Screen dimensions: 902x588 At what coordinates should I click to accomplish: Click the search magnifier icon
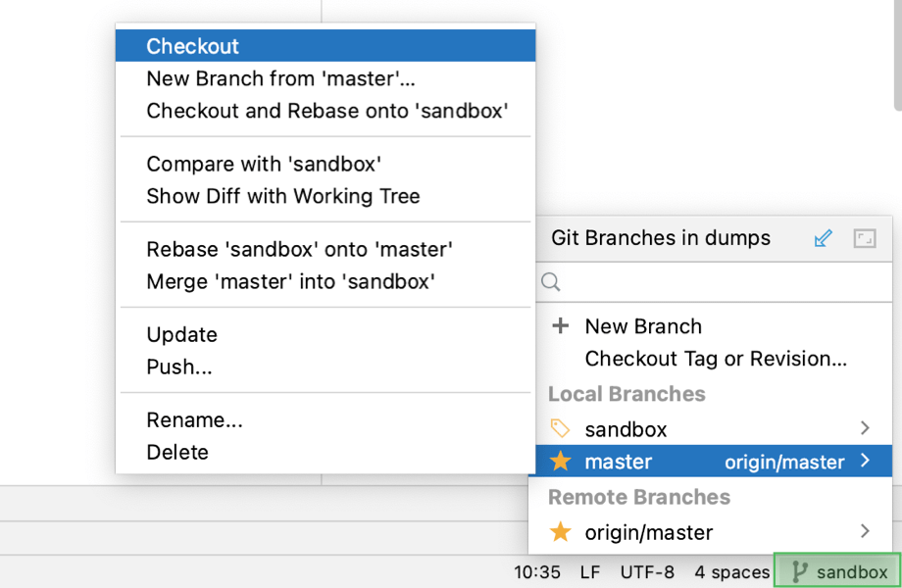tap(551, 281)
